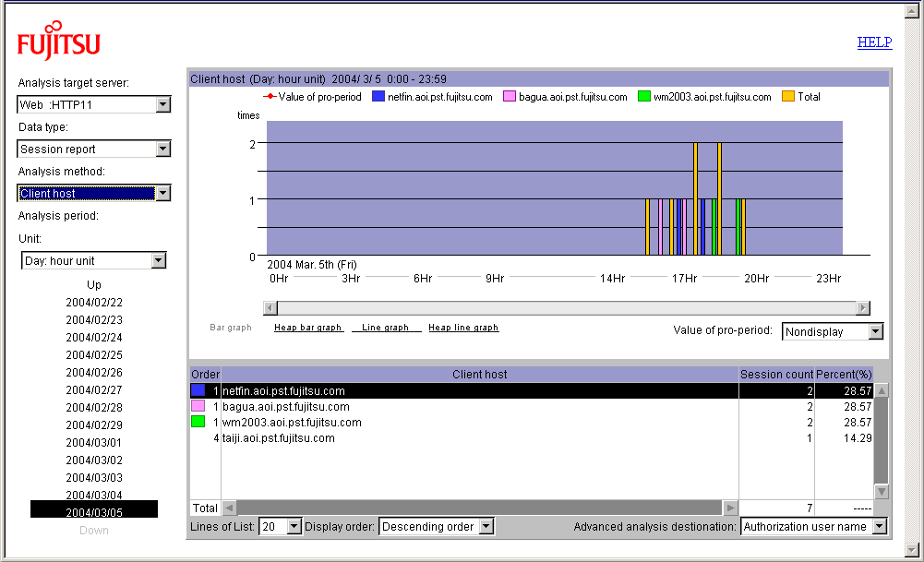924x562 pixels.
Task: Select the date 2004/02/29
Action: click(x=94, y=425)
